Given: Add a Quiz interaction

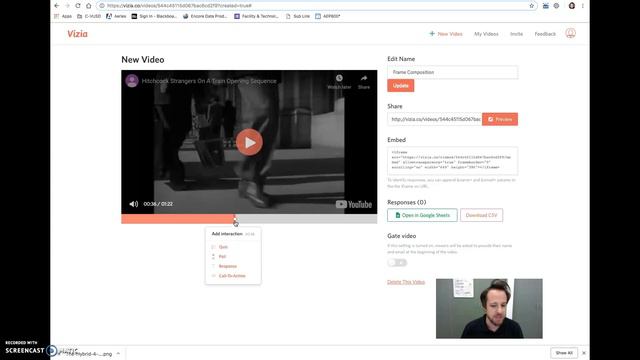Looking at the screenshot, I should tap(223, 247).
